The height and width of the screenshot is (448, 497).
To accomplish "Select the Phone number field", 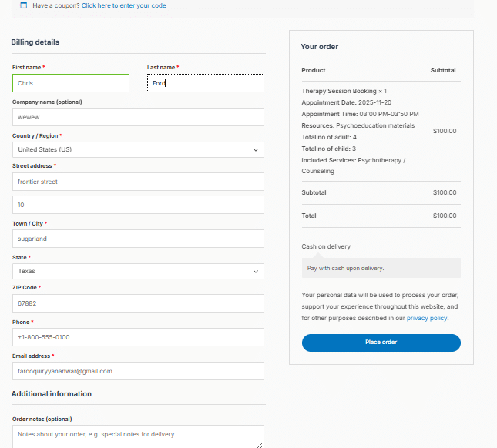I will 138,337.
